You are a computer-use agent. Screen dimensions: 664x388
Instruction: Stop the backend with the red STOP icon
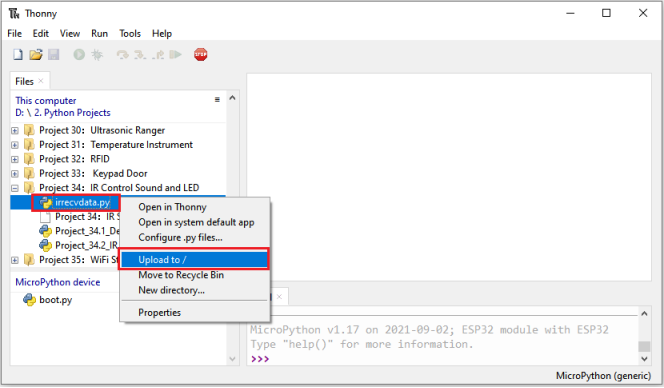[x=200, y=55]
